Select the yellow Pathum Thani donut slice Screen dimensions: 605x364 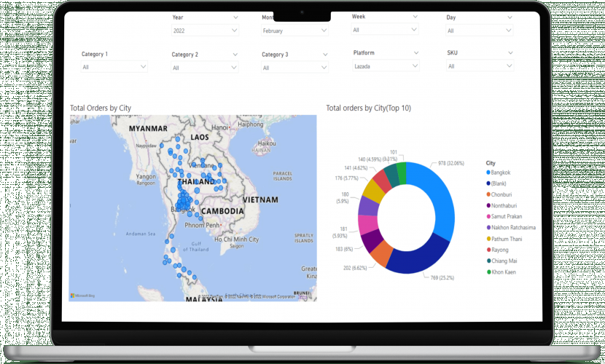pos(374,191)
